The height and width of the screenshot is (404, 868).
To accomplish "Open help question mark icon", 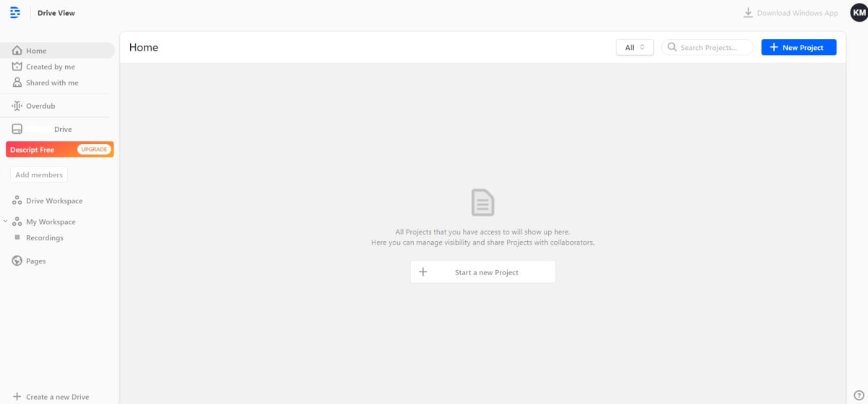I will coord(859,395).
